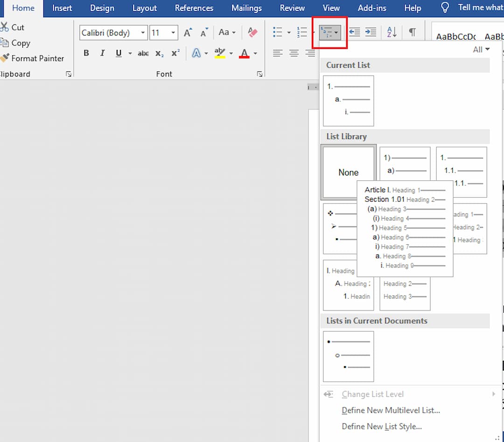Toggle bold formatting

[86, 53]
